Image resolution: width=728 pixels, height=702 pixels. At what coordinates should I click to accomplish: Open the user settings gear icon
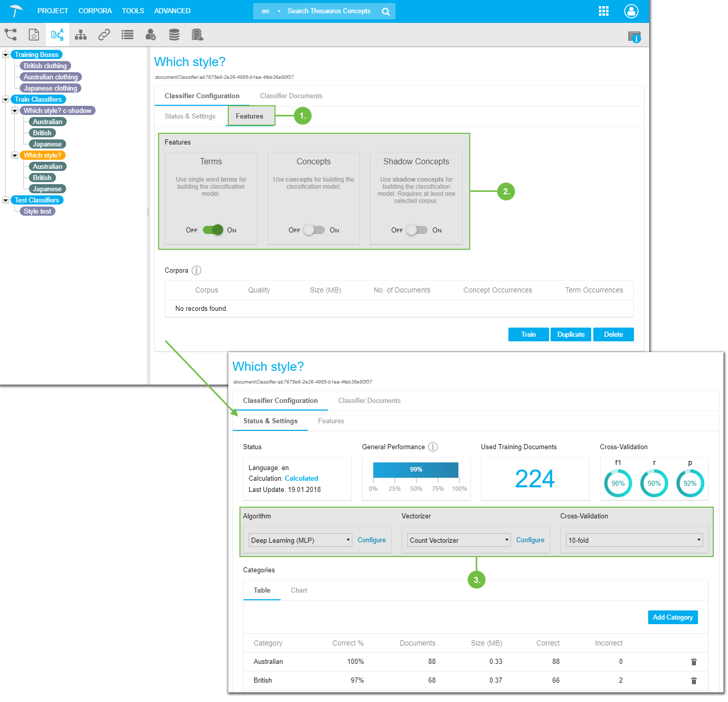tap(150, 35)
